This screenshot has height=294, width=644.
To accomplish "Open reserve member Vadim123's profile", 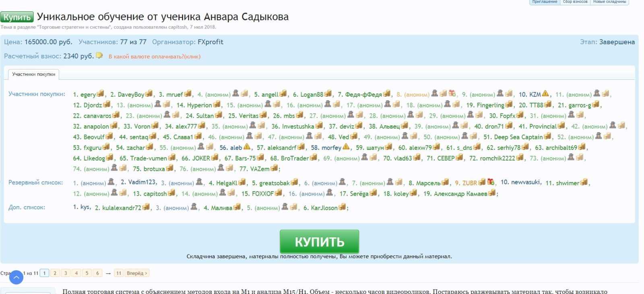I will pyautogui.click(x=142, y=182).
